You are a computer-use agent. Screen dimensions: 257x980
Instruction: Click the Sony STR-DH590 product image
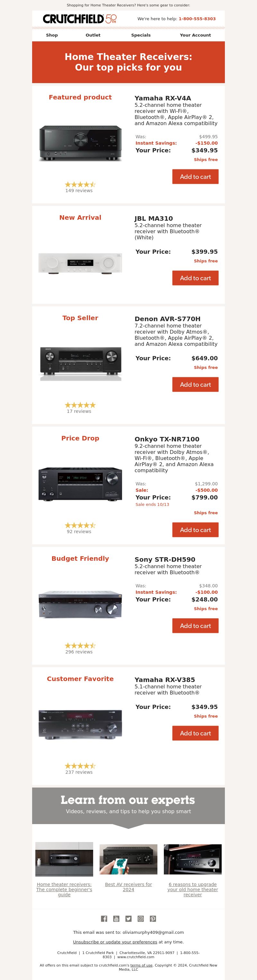pyautogui.click(x=80, y=604)
